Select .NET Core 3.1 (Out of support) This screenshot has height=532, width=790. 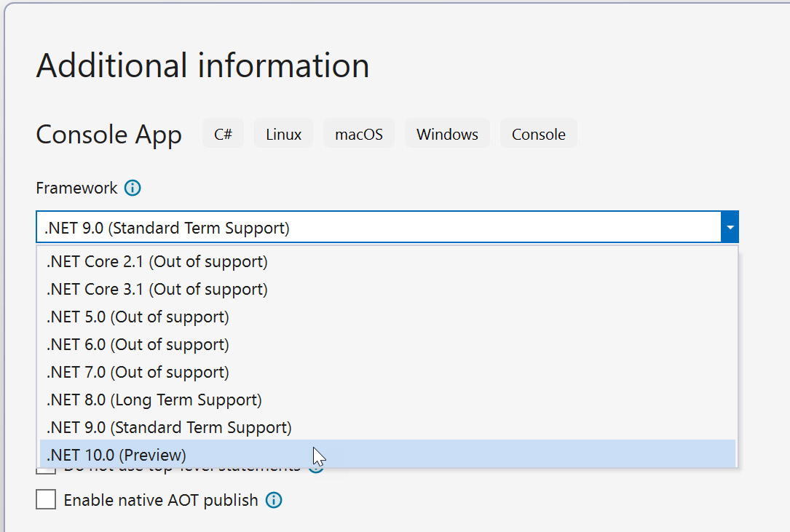tap(387, 289)
